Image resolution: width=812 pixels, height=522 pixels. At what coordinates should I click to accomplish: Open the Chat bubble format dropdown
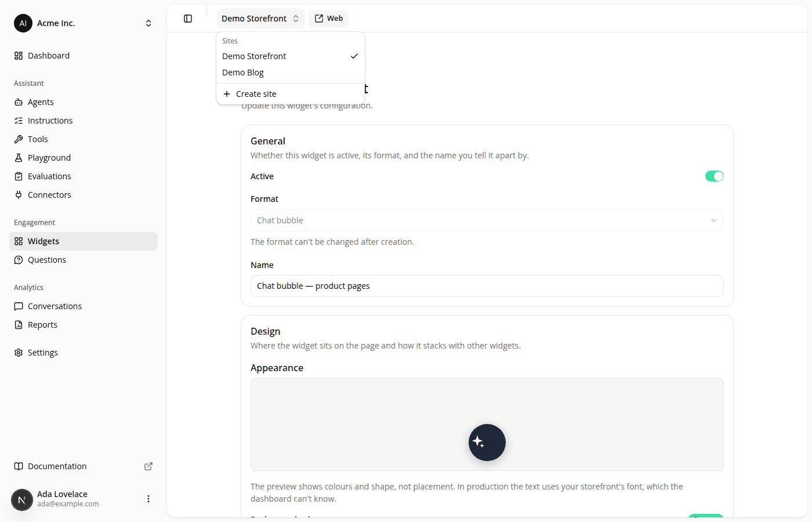tap(487, 220)
